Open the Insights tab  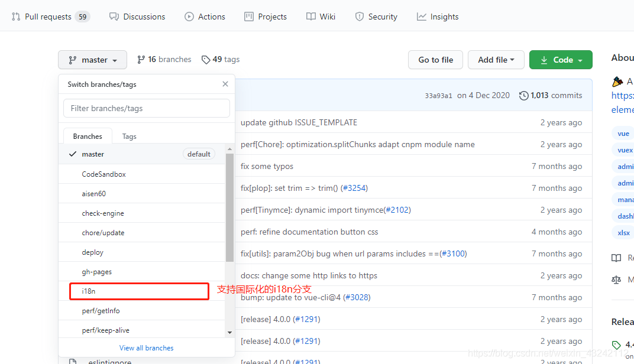coord(438,17)
